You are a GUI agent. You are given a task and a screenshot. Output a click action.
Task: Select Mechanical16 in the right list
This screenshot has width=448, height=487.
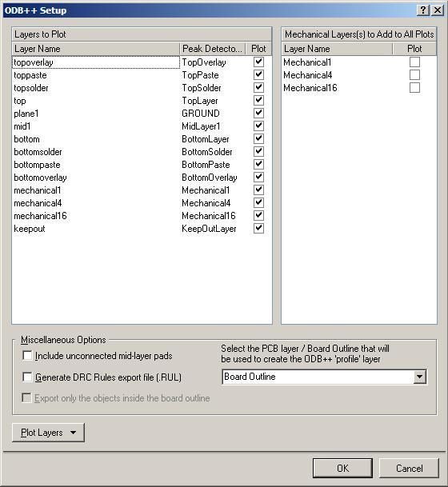click(x=310, y=88)
